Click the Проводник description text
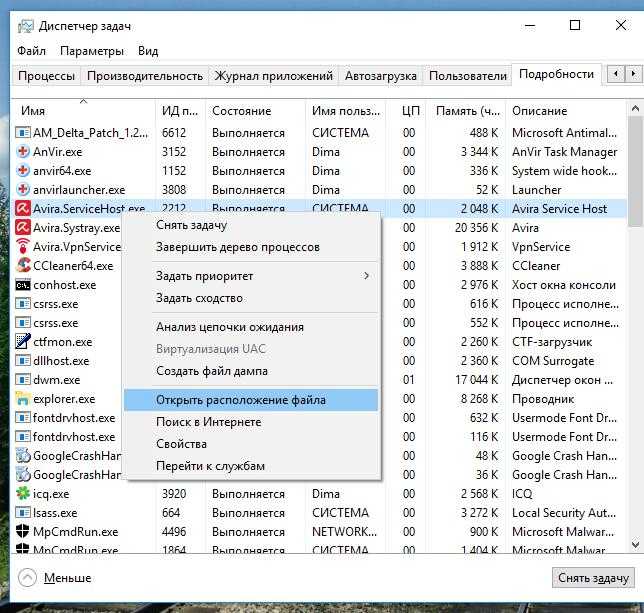 click(x=543, y=399)
